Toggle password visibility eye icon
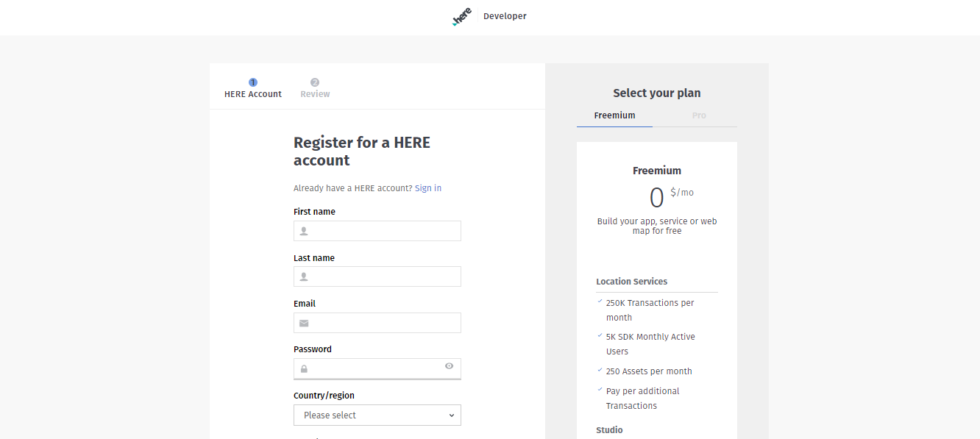 tap(449, 365)
